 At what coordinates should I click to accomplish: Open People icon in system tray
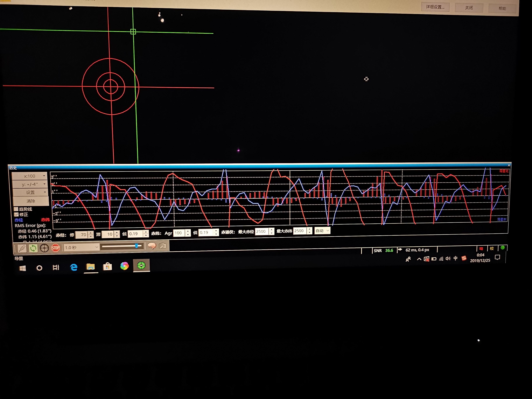tap(408, 259)
